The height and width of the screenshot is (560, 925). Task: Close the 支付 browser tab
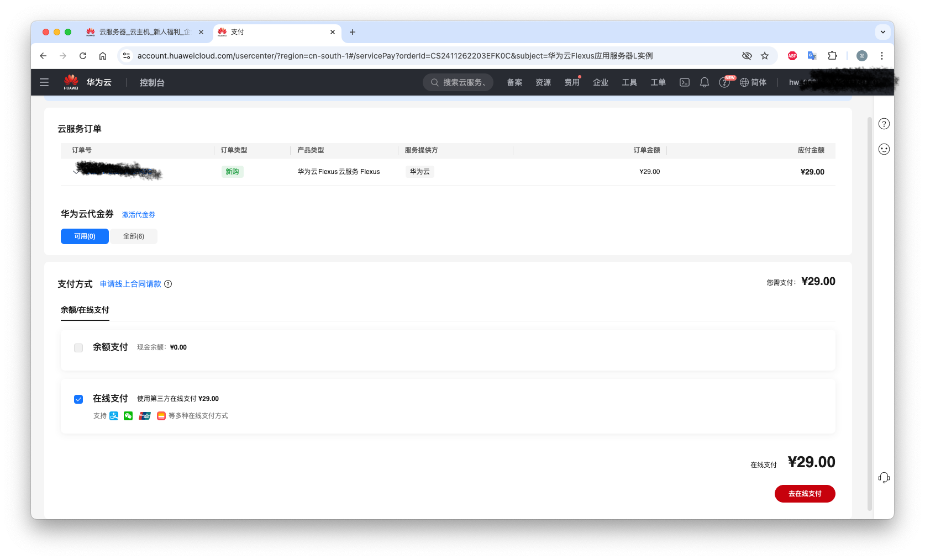click(333, 32)
